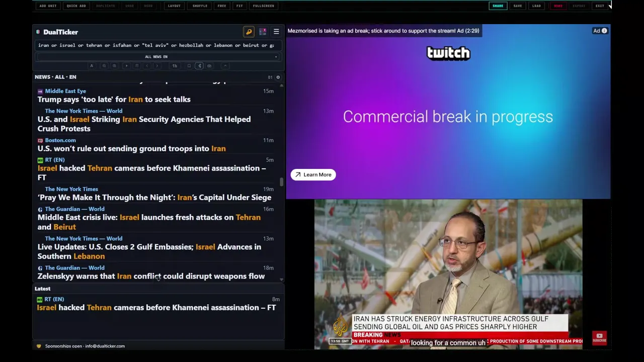Open 'won't rule out sending ground troops' headline
The width and height of the screenshot is (644, 362).
point(131,149)
